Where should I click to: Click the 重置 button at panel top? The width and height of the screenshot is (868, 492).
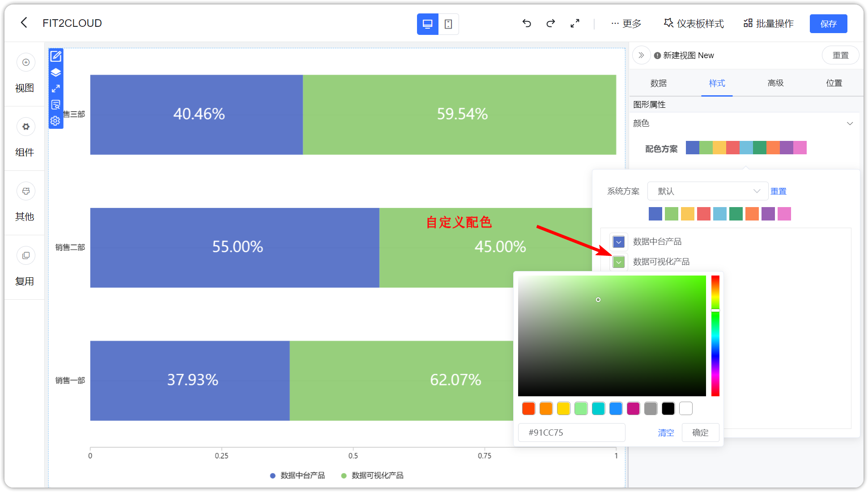(x=840, y=55)
